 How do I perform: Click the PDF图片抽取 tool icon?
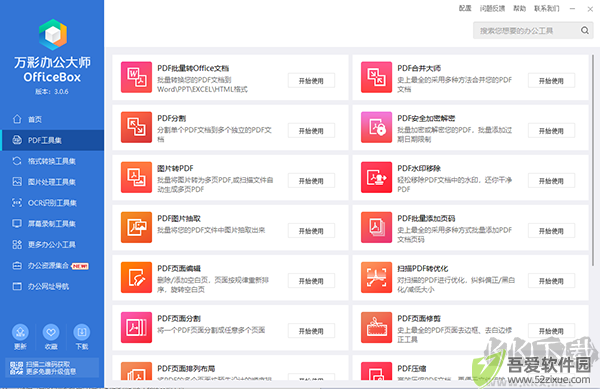[x=136, y=228]
